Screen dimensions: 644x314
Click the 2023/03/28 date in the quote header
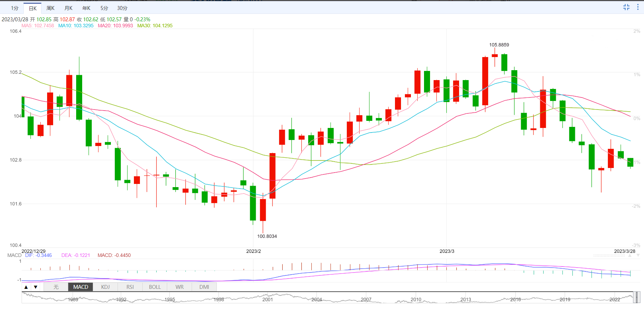(x=15, y=19)
